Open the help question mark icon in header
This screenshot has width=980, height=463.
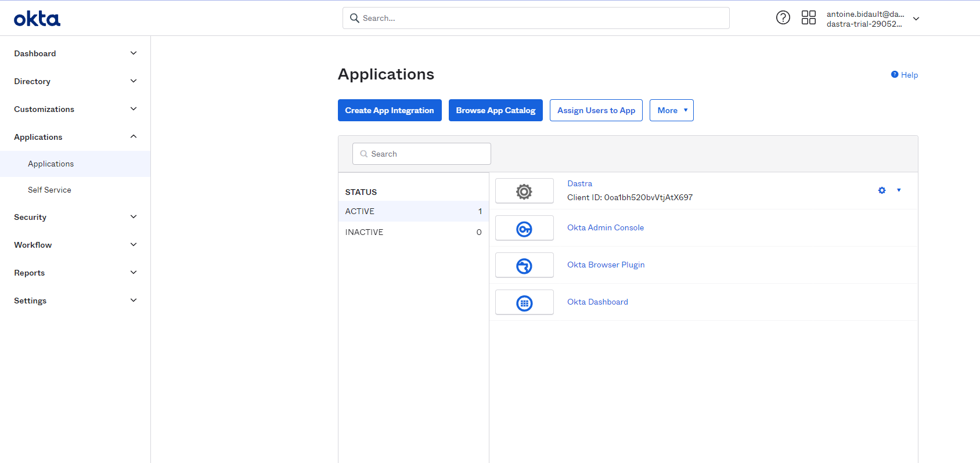783,17
